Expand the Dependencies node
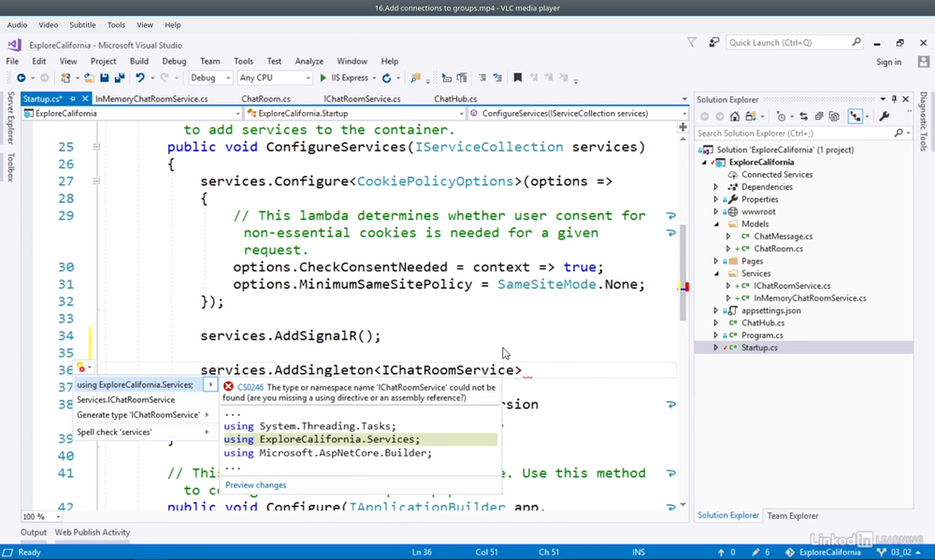935x560 pixels. point(716,187)
